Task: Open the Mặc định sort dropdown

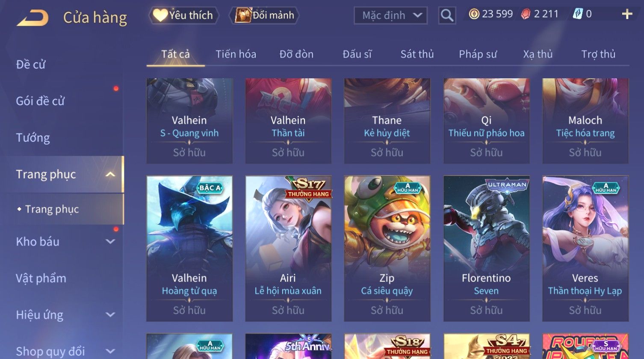Action: 390,16
